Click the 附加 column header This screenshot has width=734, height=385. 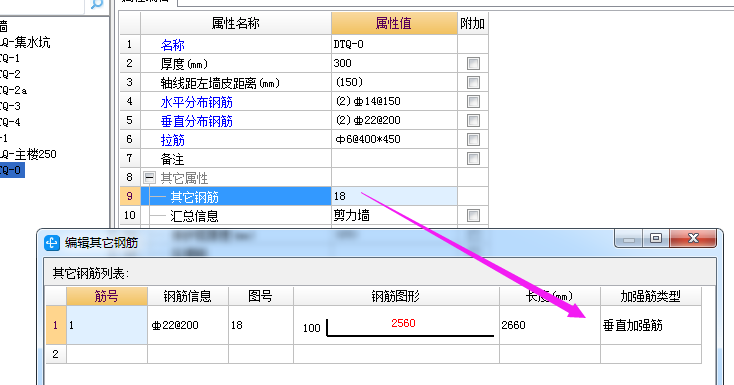(x=473, y=23)
